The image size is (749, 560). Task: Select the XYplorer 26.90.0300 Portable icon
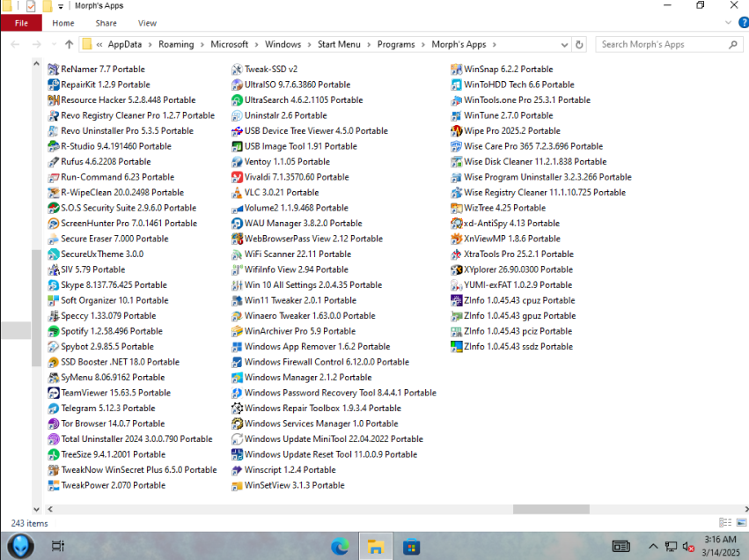pyautogui.click(x=456, y=269)
